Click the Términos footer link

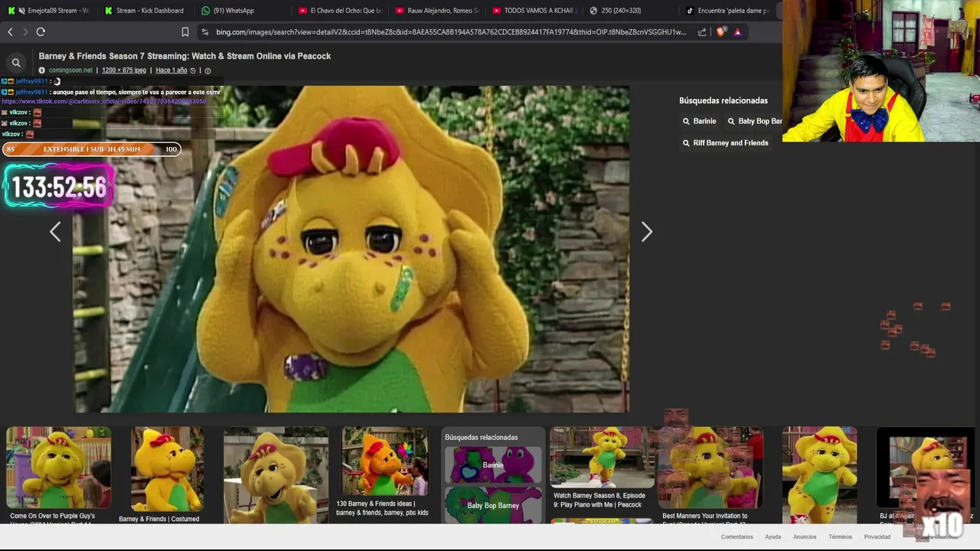coord(840,537)
